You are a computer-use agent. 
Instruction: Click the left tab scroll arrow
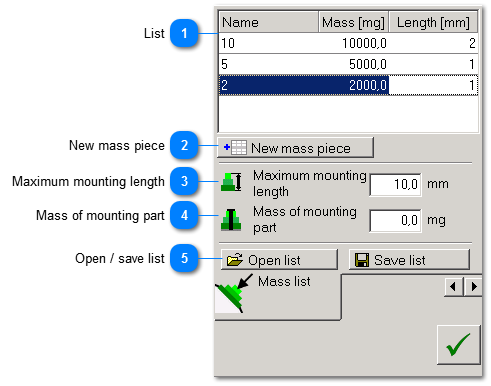click(453, 286)
